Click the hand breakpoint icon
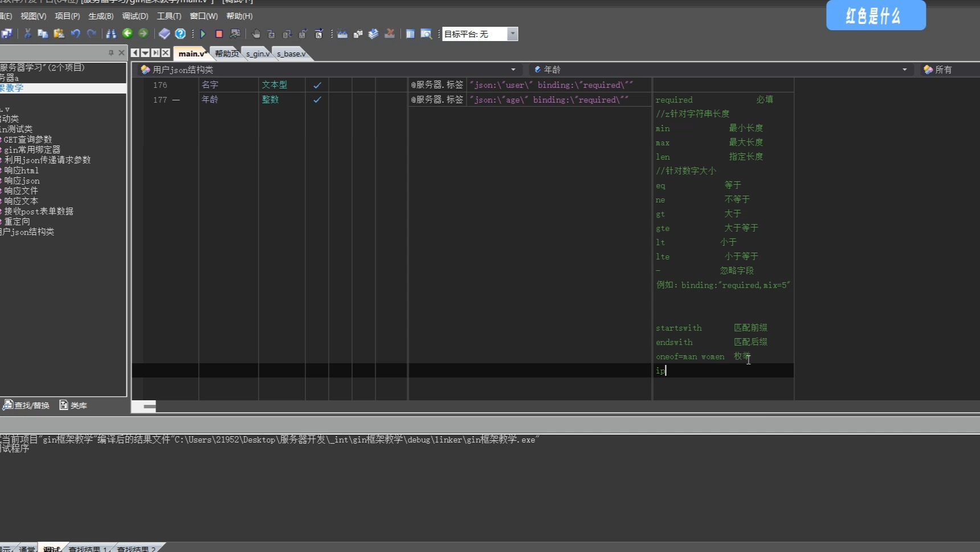This screenshot has width=980, height=552. click(x=256, y=34)
